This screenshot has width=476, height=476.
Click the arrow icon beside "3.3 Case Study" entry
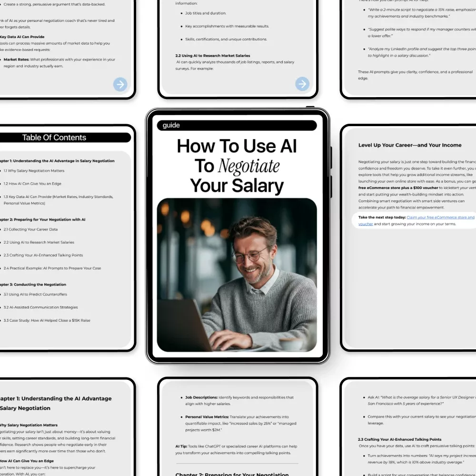point(1,320)
